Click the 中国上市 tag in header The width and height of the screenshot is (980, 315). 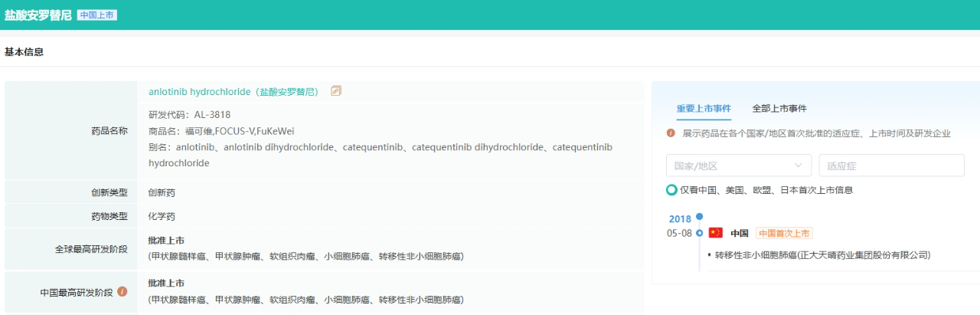pos(97,15)
